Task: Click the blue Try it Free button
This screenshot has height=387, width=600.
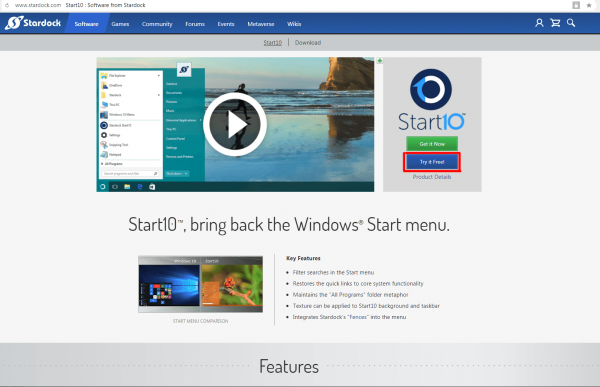Action: click(x=432, y=162)
